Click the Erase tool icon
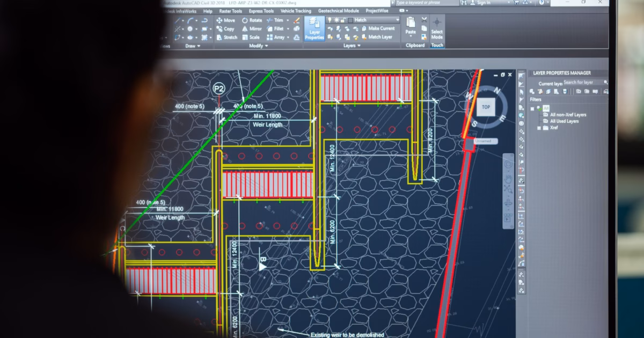Screen dimensions: 644x338 tap(297, 20)
